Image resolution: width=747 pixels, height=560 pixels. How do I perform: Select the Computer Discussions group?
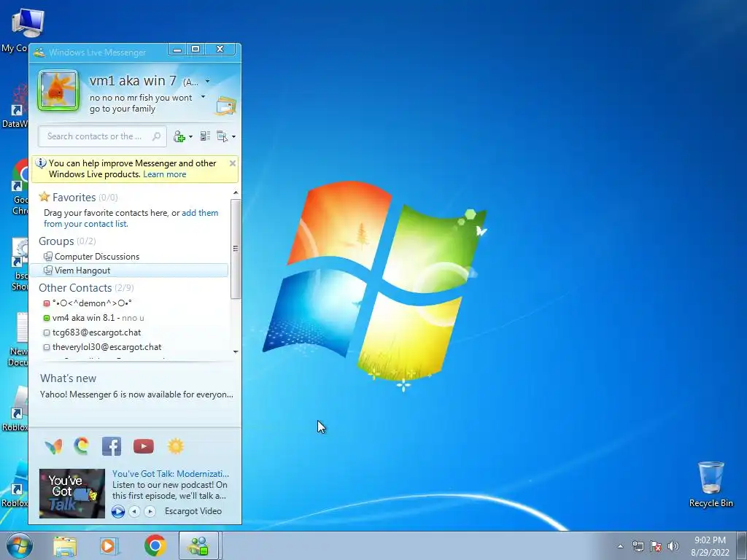(x=97, y=256)
